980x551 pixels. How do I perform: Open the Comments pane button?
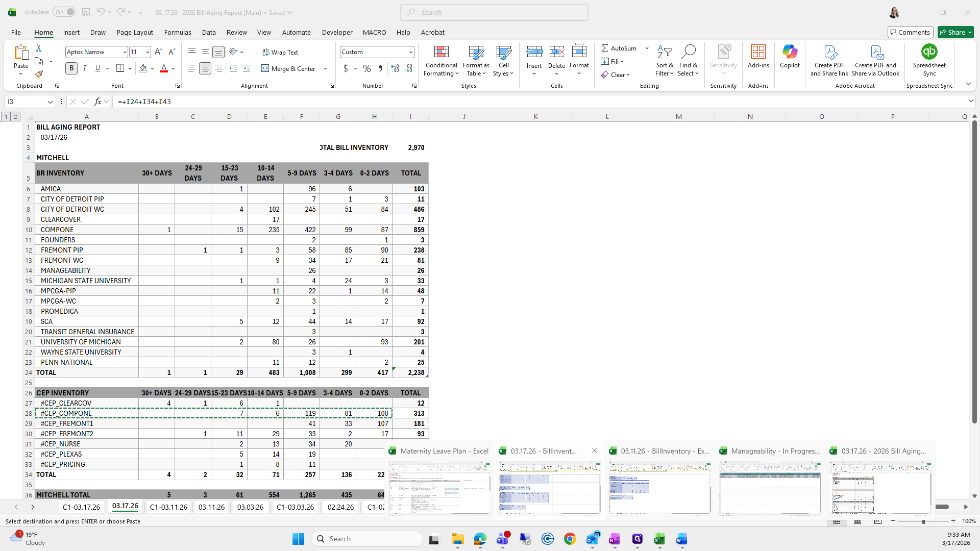point(910,32)
